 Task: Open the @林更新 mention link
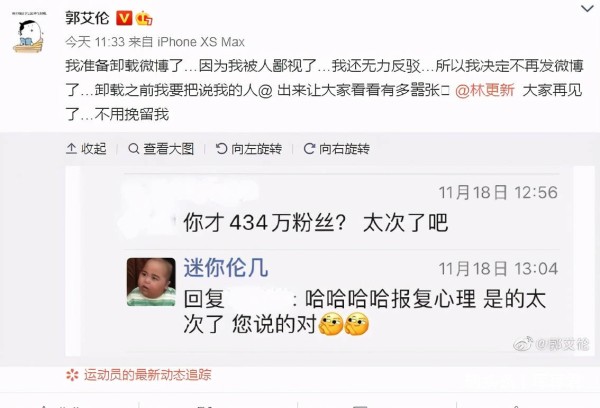coord(485,90)
